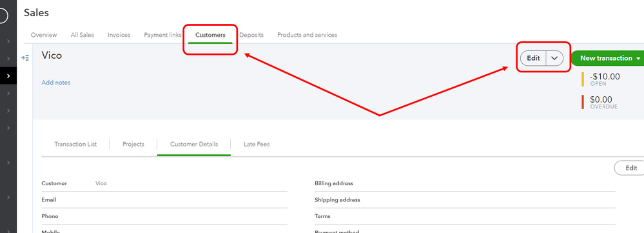Image resolution: width=644 pixels, height=233 pixels.
Task: Click the Vico value in Customer row
Action: coord(101,183)
